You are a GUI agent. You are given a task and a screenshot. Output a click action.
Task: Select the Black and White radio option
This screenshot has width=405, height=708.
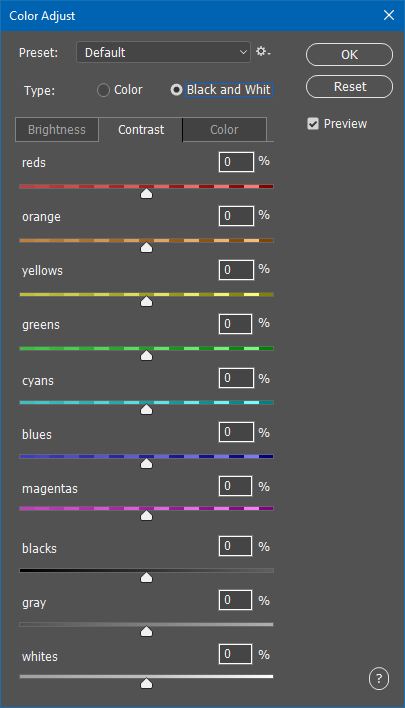coord(176,90)
